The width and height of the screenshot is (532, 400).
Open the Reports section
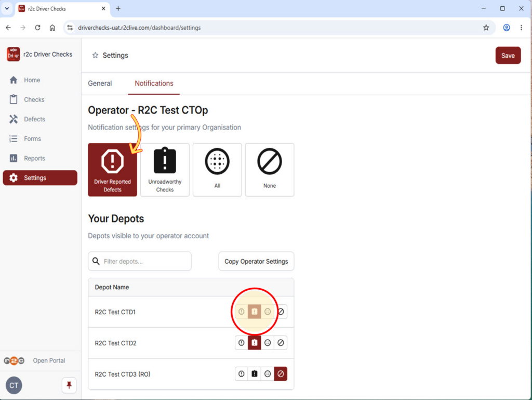click(x=34, y=158)
